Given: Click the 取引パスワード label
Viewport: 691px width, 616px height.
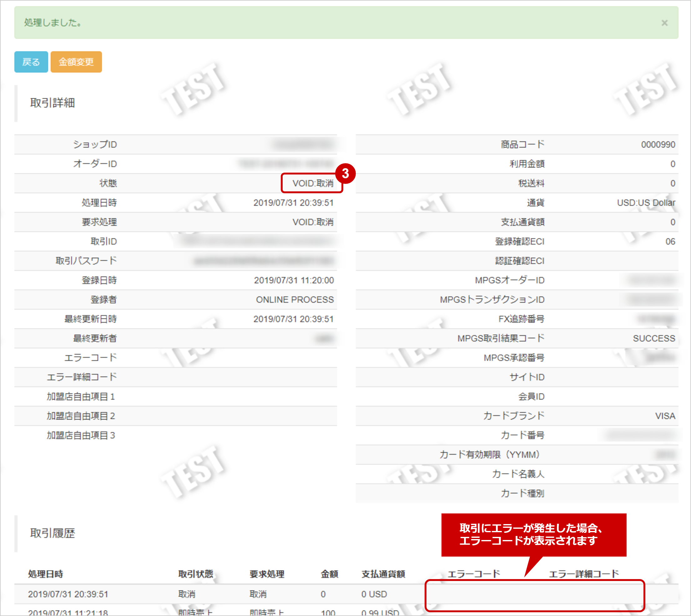Looking at the screenshot, I should 86,260.
